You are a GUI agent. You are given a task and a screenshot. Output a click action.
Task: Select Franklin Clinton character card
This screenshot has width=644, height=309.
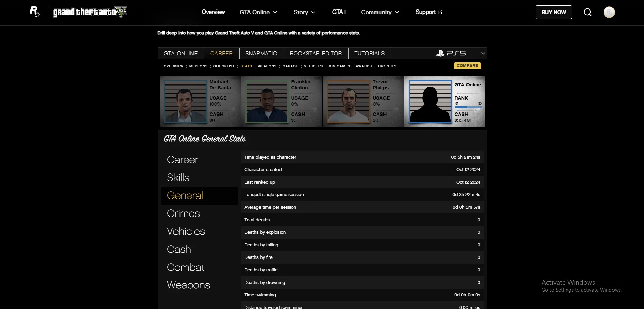[x=282, y=101]
